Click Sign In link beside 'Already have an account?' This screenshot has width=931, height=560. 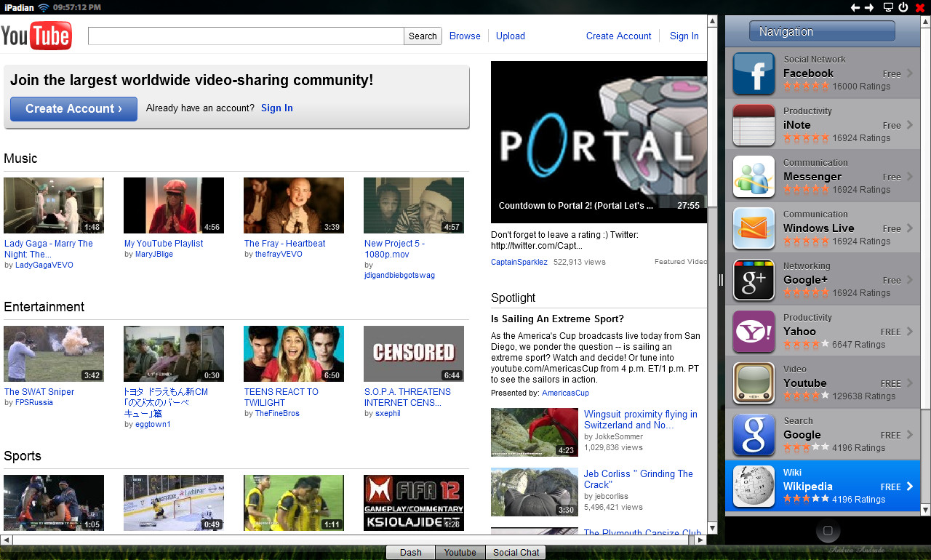[277, 108]
